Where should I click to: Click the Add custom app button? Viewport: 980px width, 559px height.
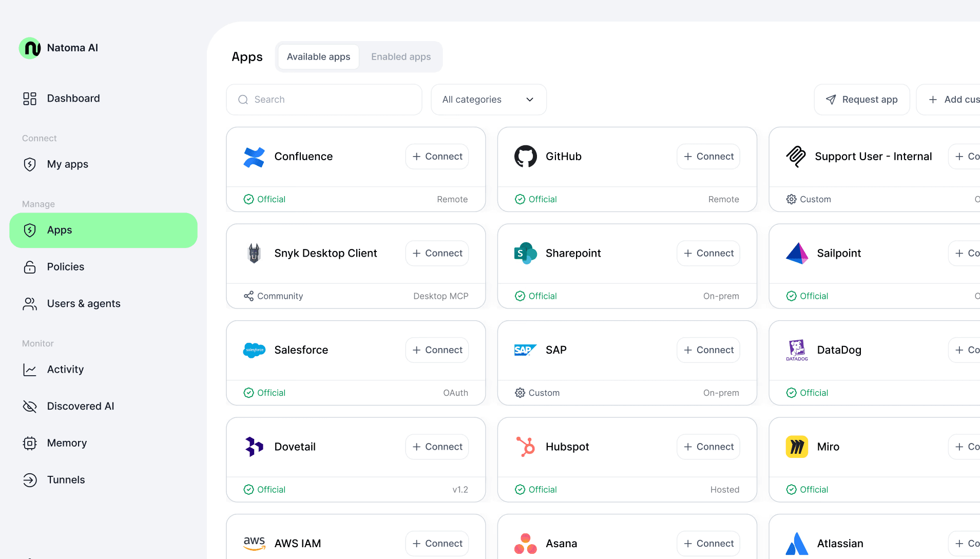[949, 100]
